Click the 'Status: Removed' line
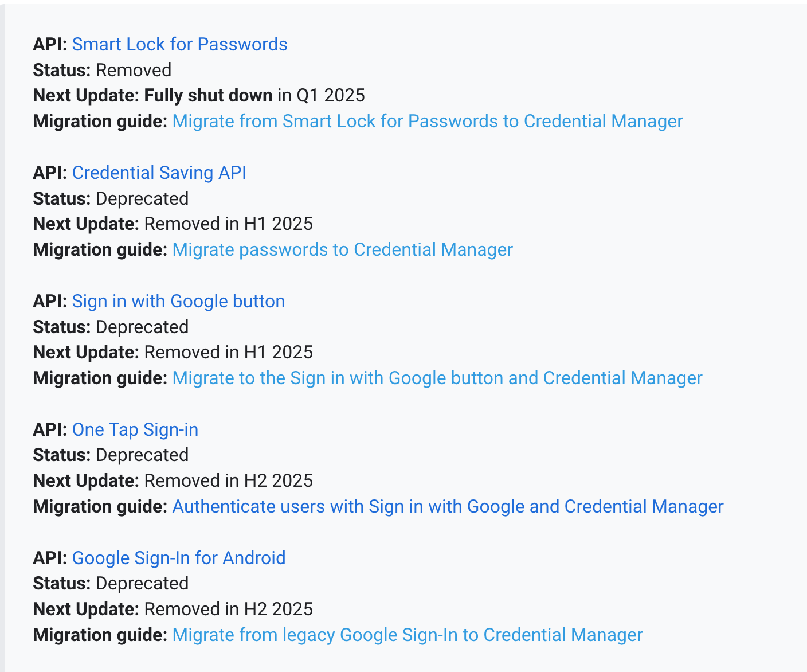This screenshot has height=672, width=807. (103, 70)
